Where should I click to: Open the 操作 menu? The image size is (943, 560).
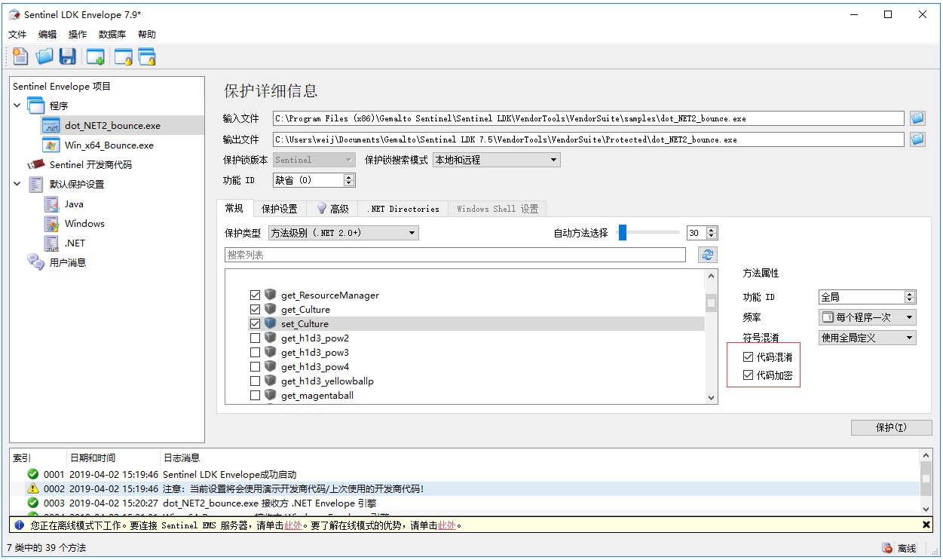click(78, 34)
